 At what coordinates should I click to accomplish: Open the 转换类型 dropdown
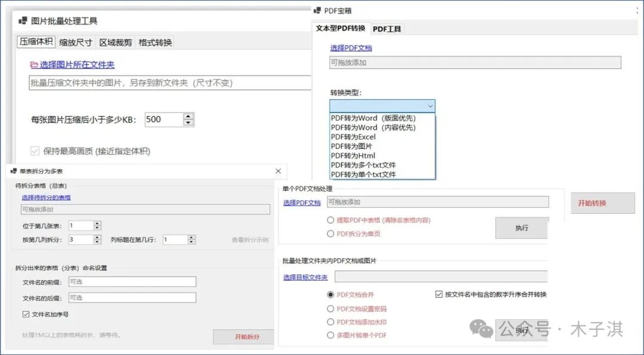431,105
